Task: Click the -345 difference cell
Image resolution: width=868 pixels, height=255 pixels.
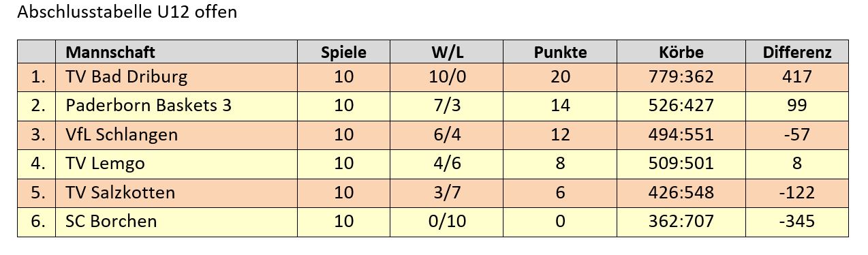Action: click(x=797, y=222)
